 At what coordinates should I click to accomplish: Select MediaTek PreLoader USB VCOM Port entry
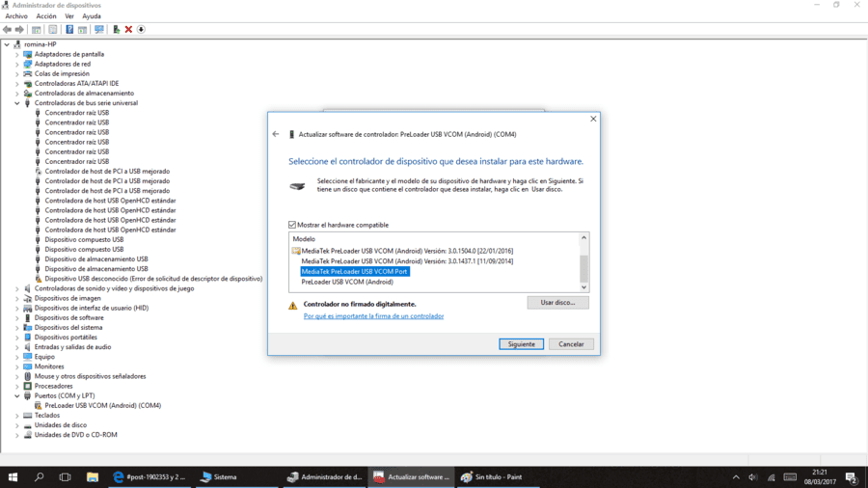tap(354, 272)
